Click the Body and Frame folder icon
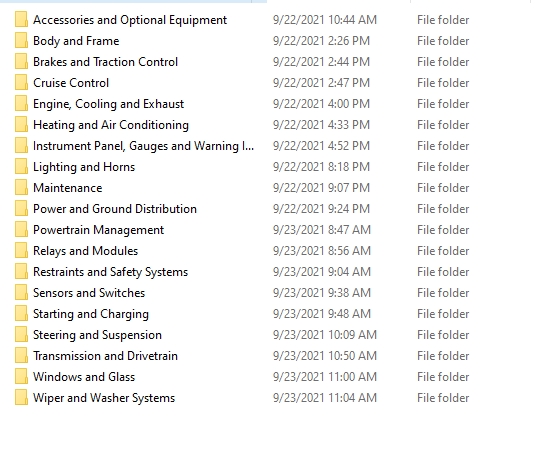 pos(21,41)
